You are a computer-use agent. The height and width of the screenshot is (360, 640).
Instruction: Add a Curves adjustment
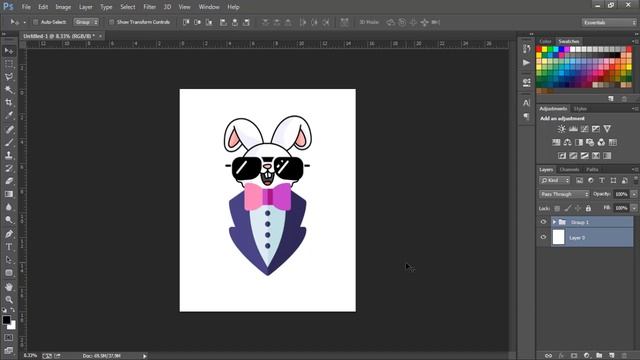click(584, 129)
